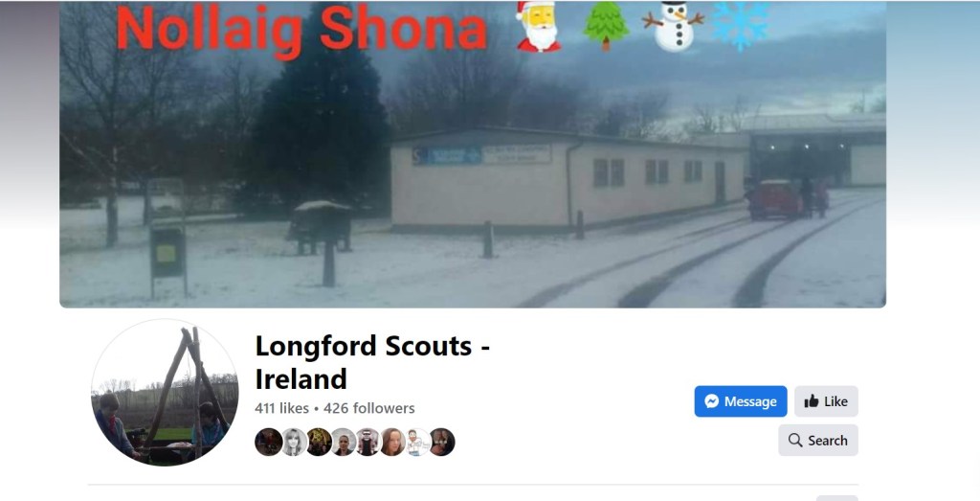The image size is (980, 501).
Task: Click the partially visible button below Search
Action: [836, 498]
